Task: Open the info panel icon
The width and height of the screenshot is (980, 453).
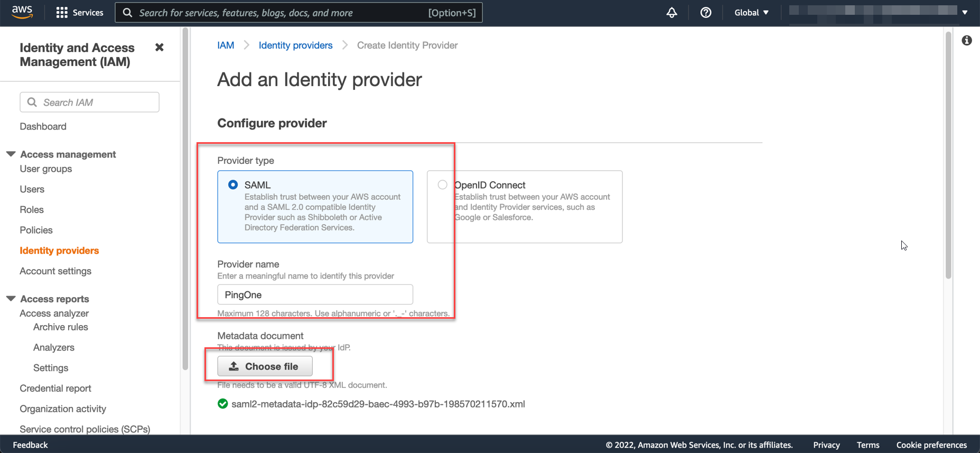Action: pos(967,41)
